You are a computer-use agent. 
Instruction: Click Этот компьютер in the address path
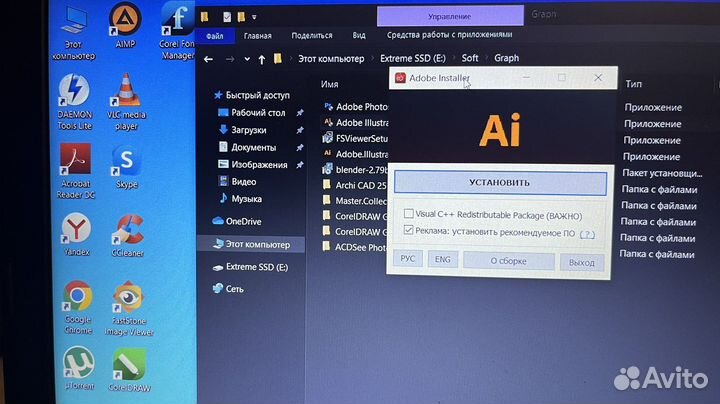coord(331,59)
